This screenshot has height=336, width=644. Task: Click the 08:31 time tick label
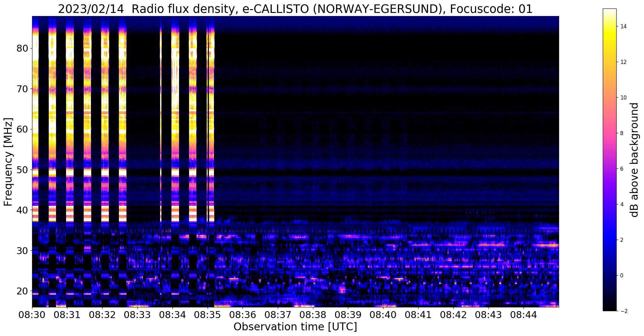click(x=67, y=315)
